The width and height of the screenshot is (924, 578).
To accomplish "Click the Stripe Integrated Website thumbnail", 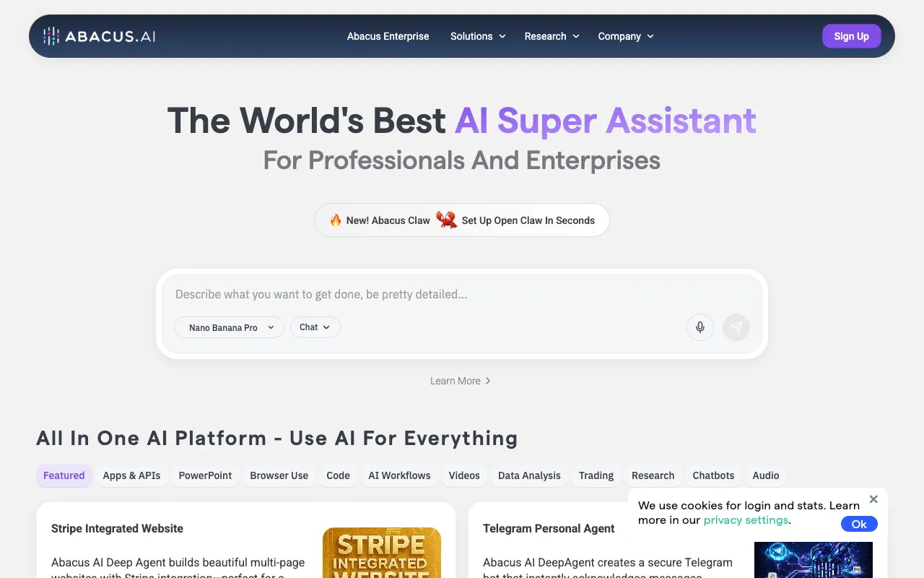I will click(x=382, y=553).
